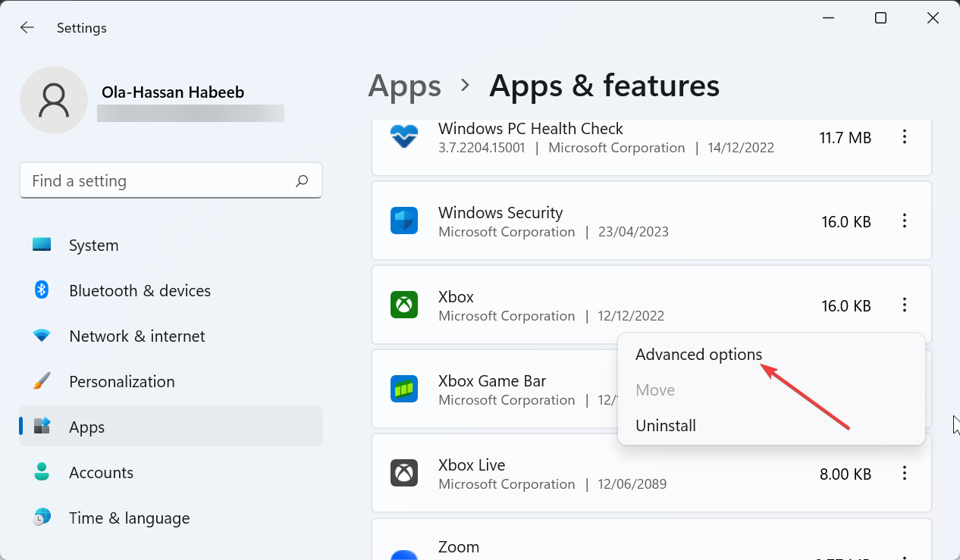Click the 23/04/2023 install date

[634, 232]
